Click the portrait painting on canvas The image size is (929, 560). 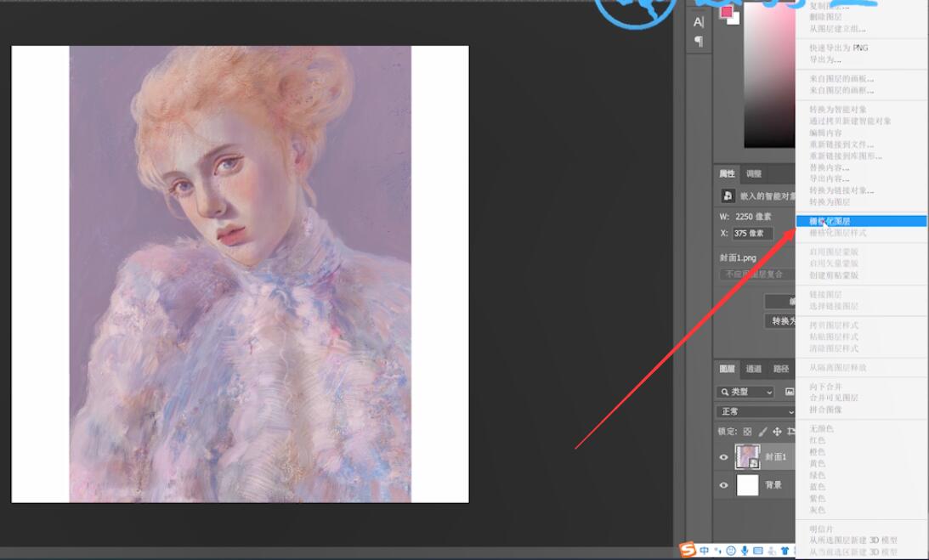click(240, 274)
